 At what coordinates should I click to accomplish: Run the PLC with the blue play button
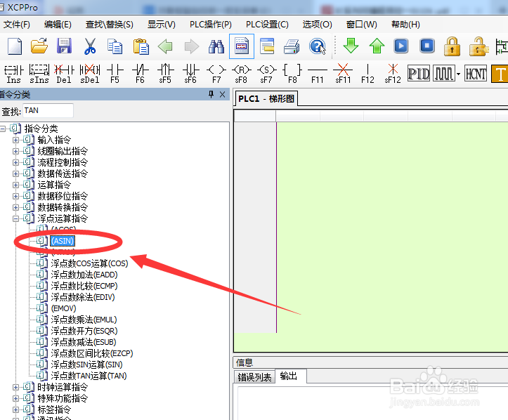click(401, 46)
